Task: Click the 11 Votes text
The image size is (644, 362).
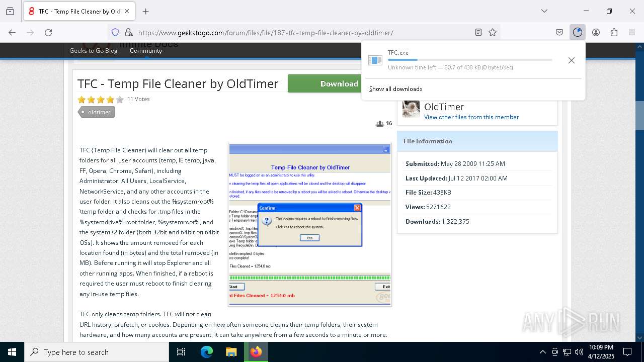Action: point(138,99)
